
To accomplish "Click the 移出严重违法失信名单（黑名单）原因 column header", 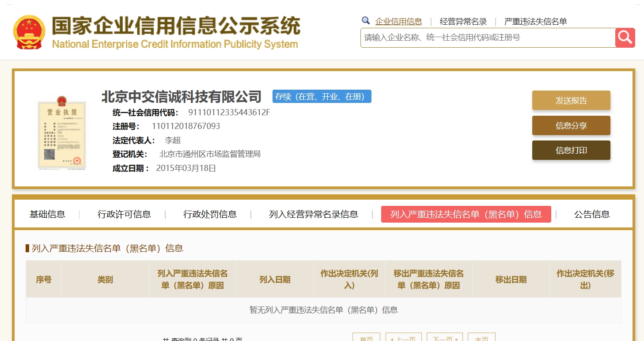I will 428,279.
